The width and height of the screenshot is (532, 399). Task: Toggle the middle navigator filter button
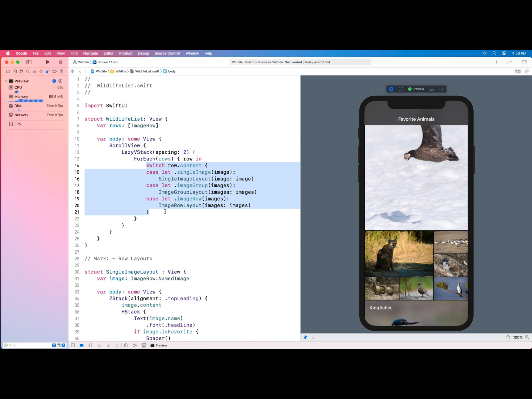pos(59,345)
